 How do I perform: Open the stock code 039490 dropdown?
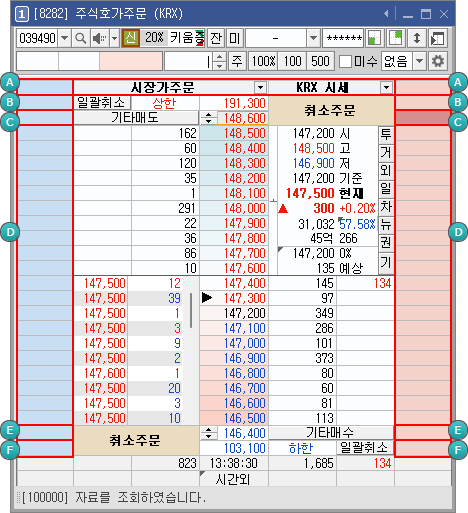(65, 38)
